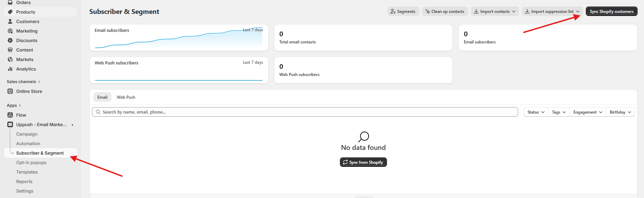
Task: Click the Import contacts download icon
Action: point(476,11)
